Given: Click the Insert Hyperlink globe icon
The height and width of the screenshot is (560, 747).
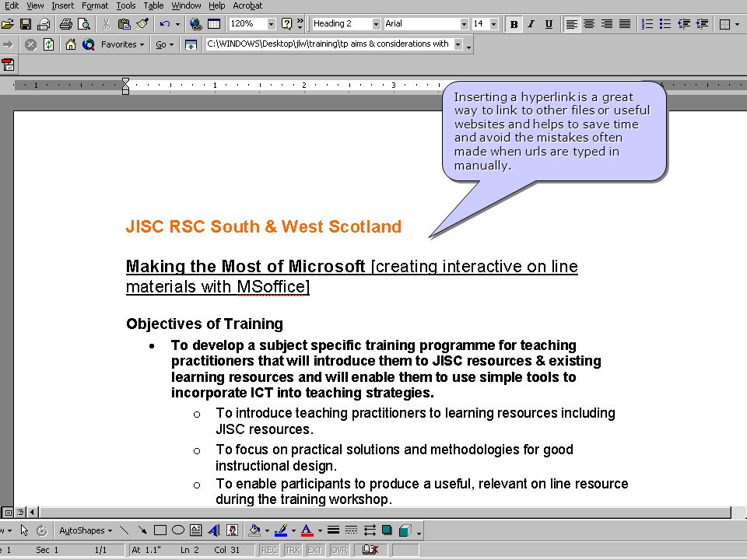Looking at the screenshot, I should click(196, 24).
